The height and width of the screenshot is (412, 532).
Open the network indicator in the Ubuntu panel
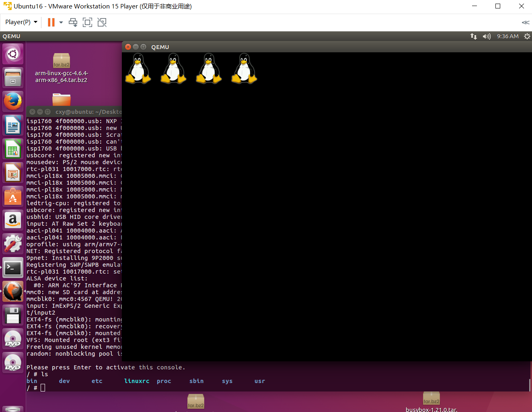[474, 36]
